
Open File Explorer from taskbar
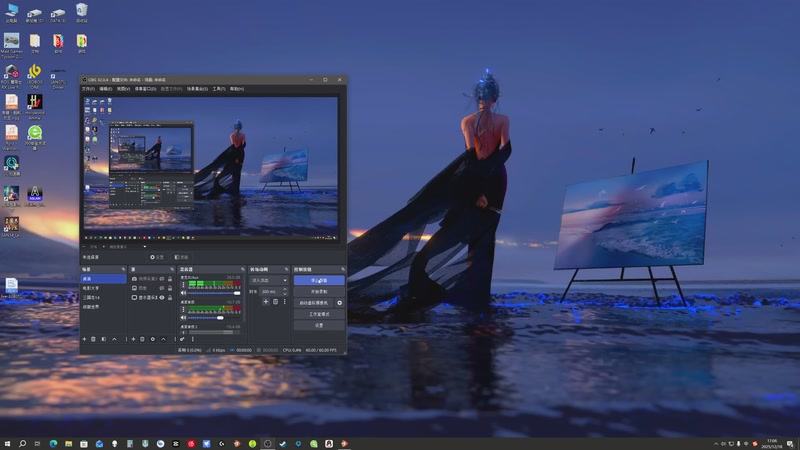[68, 443]
